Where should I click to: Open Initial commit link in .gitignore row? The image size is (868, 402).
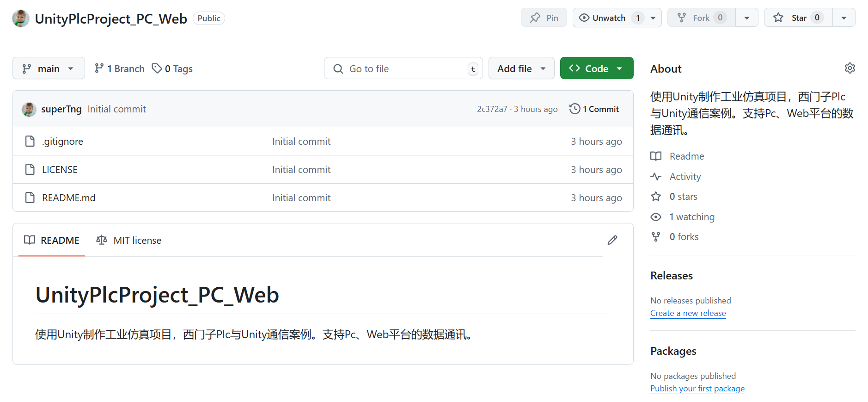301,142
